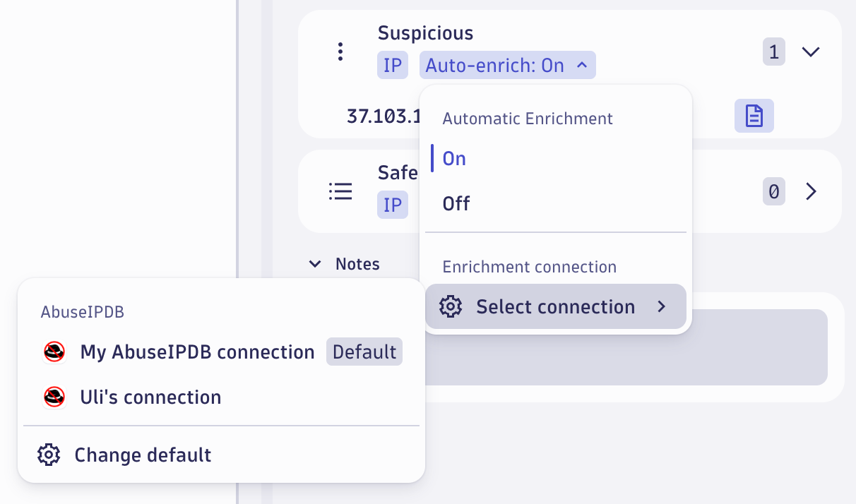Collapse the Suspicious card with its down chevron
This screenshot has width=856, height=504.
811,52
